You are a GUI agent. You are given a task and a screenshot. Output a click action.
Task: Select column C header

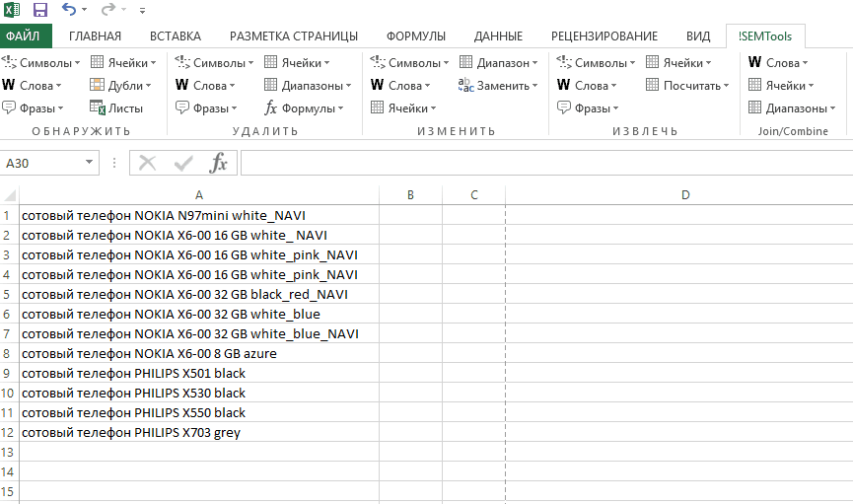click(473, 195)
